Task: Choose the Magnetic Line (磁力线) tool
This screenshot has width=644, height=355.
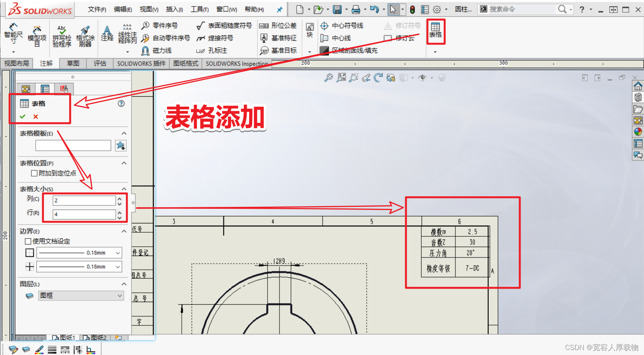Action: [x=156, y=50]
